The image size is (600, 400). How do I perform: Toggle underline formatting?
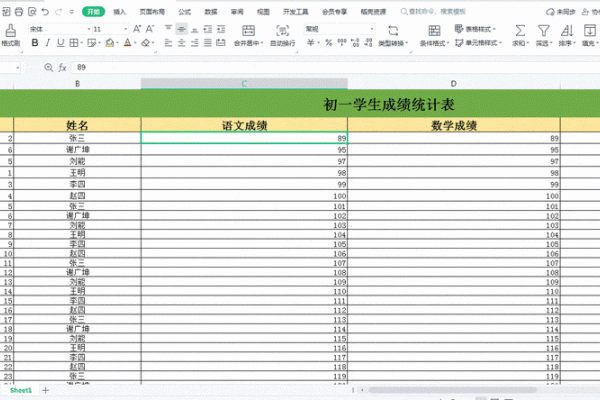pos(60,43)
